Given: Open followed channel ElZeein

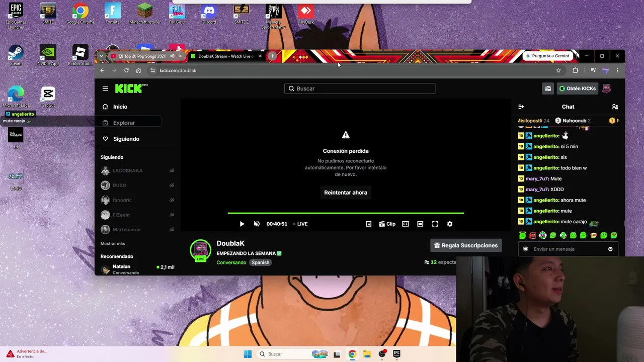Looking at the screenshot, I should tap(137, 215).
